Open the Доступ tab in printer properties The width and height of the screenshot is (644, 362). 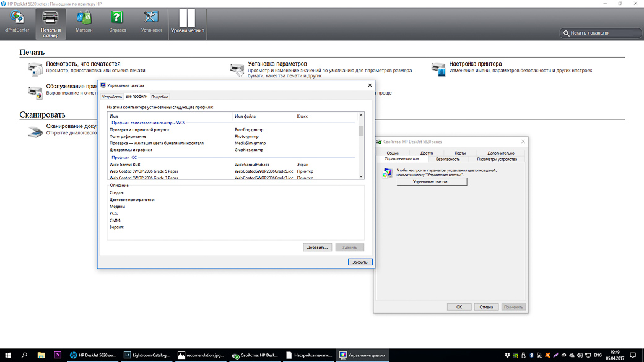pos(426,153)
